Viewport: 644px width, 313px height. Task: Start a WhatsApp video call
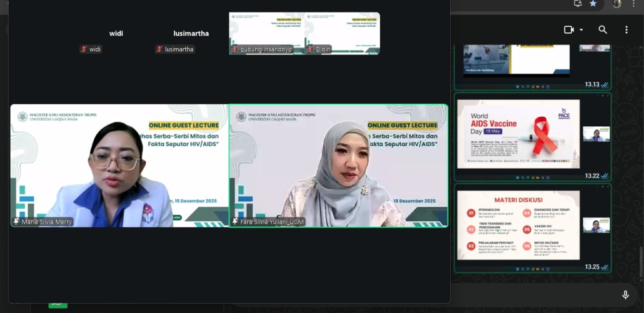(x=568, y=29)
